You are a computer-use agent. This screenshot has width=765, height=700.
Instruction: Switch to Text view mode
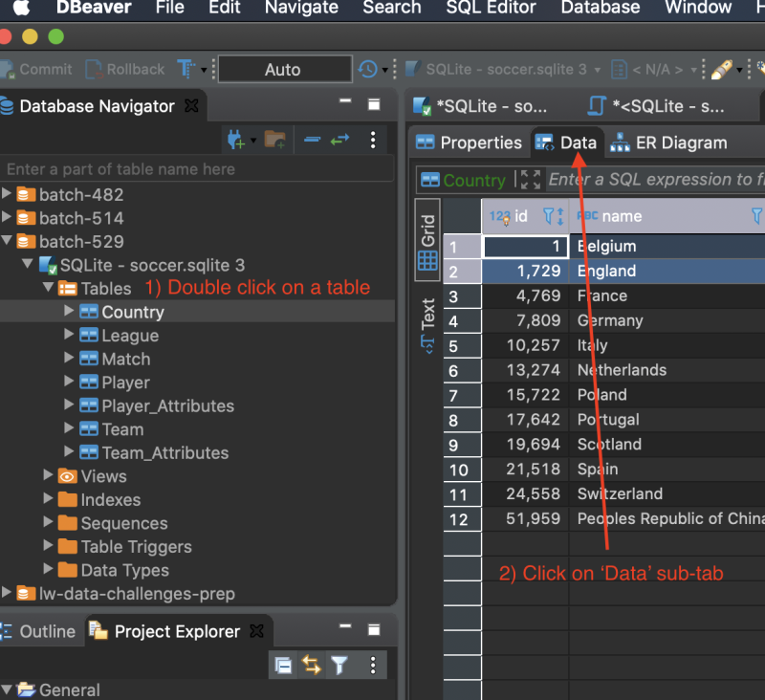coord(427,324)
